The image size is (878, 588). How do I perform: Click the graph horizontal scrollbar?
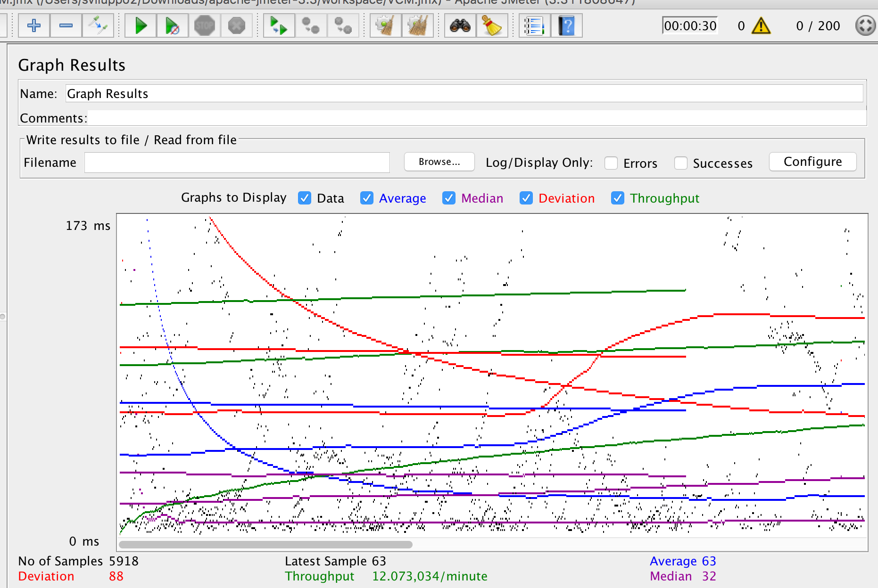tap(265, 545)
